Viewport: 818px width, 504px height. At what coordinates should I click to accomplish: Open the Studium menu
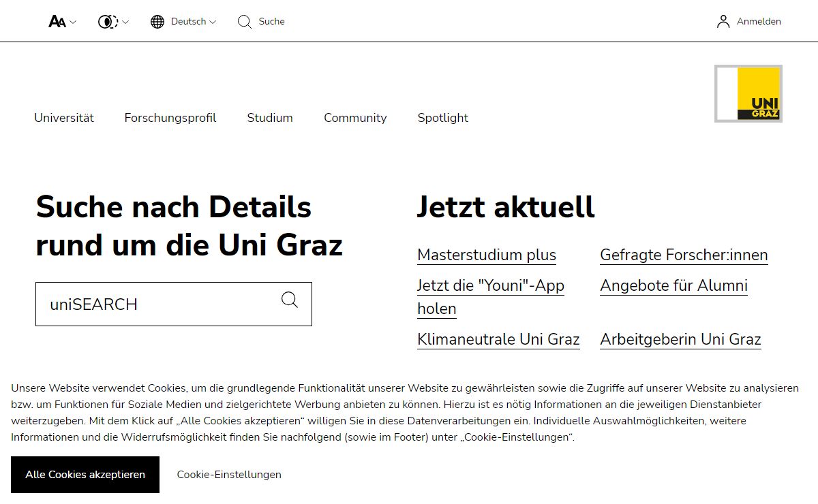pos(270,118)
